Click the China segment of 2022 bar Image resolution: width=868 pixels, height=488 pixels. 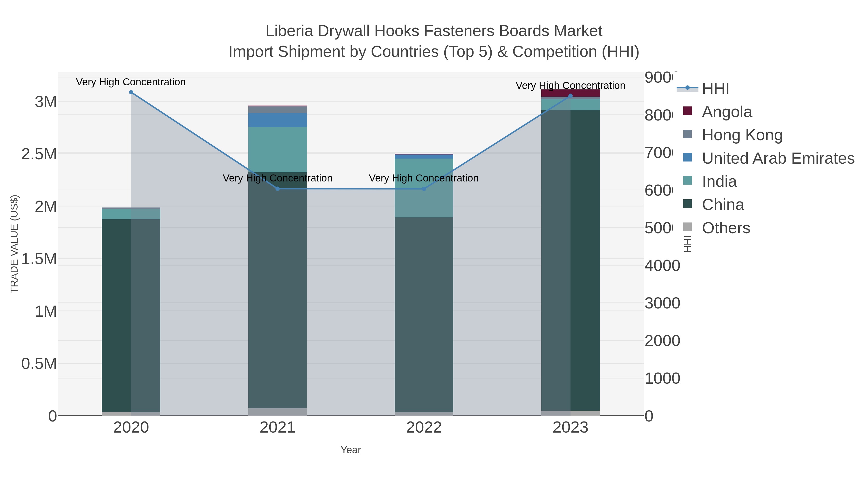tap(424, 314)
